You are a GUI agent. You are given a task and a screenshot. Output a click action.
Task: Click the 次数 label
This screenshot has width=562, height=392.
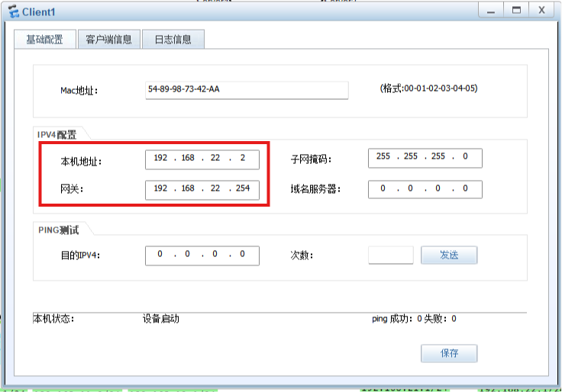pos(302,255)
